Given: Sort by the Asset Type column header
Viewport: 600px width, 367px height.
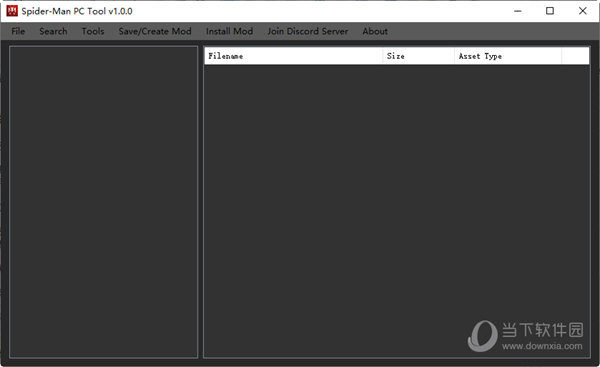Looking at the screenshot, I should [x=508, y=56].
